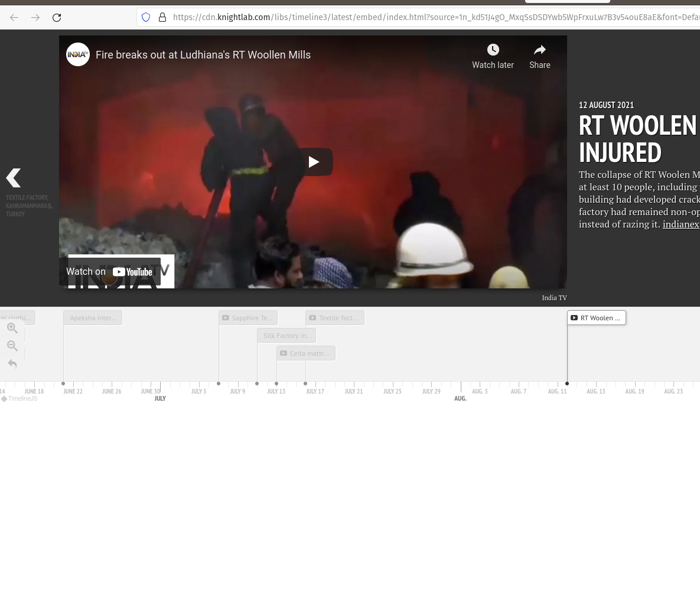This screenshot has width=700, height=601.
Task: Select the RT Woolen timeline marker
Action: click(x=597, y=318)
